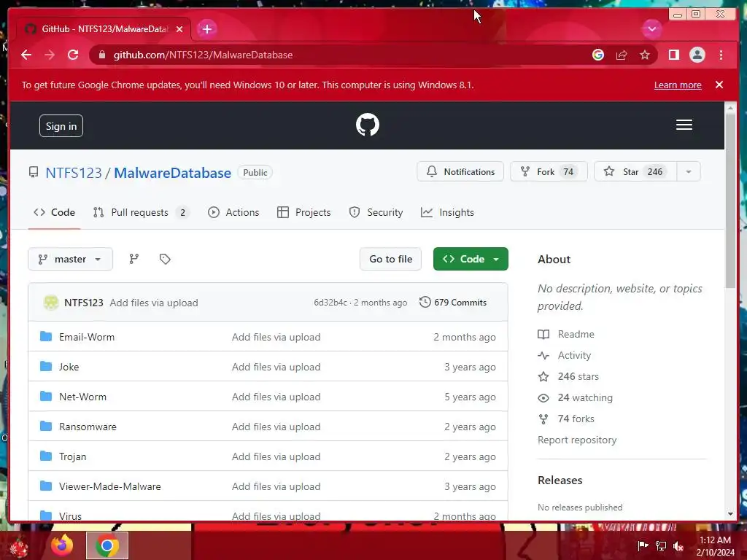Click Report repository link
Image resolution: width=747 pixels, height=560 pixels.
(x=577, y=440)
